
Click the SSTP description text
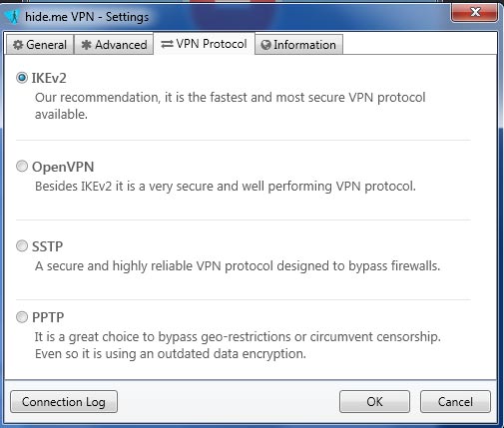pos(238,266)
